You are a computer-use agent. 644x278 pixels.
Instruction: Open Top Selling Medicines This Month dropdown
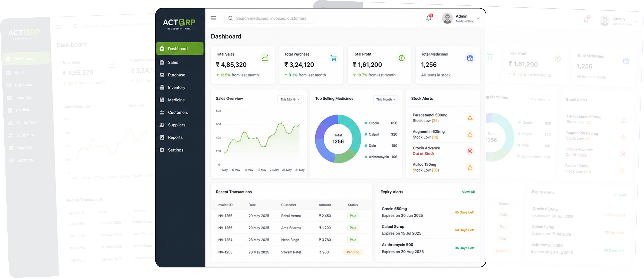(385, 99)
